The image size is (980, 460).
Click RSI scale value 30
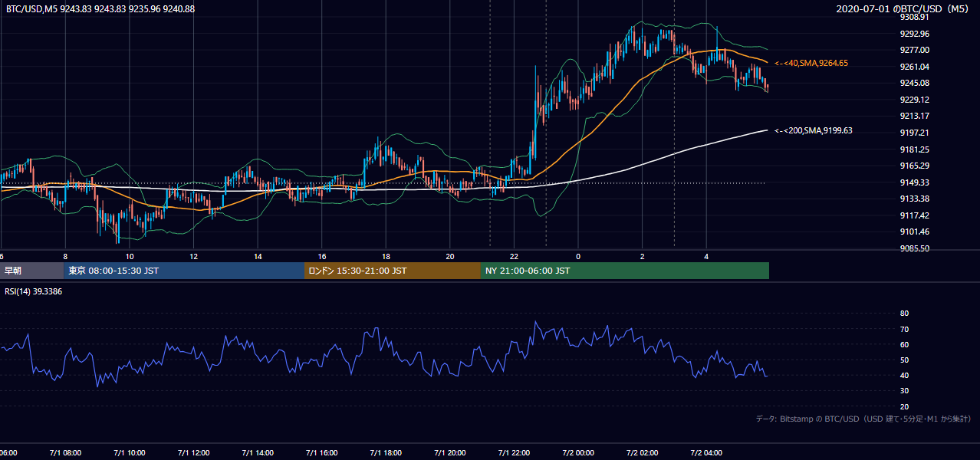pos(904,391)
